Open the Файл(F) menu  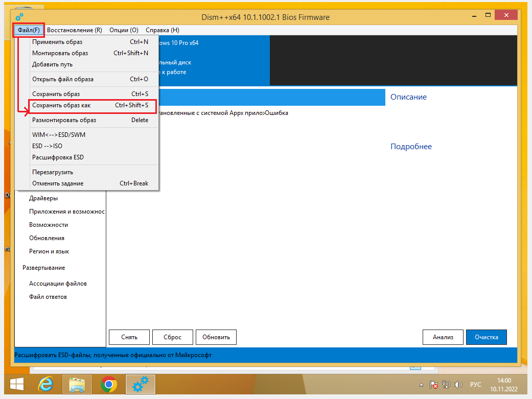29,30
